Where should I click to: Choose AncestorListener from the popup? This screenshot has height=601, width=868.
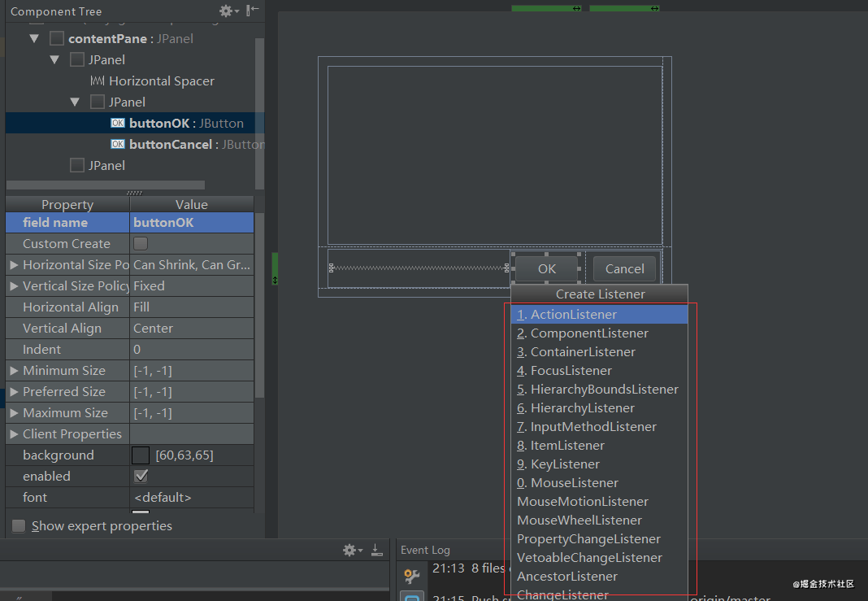point(599,577)
